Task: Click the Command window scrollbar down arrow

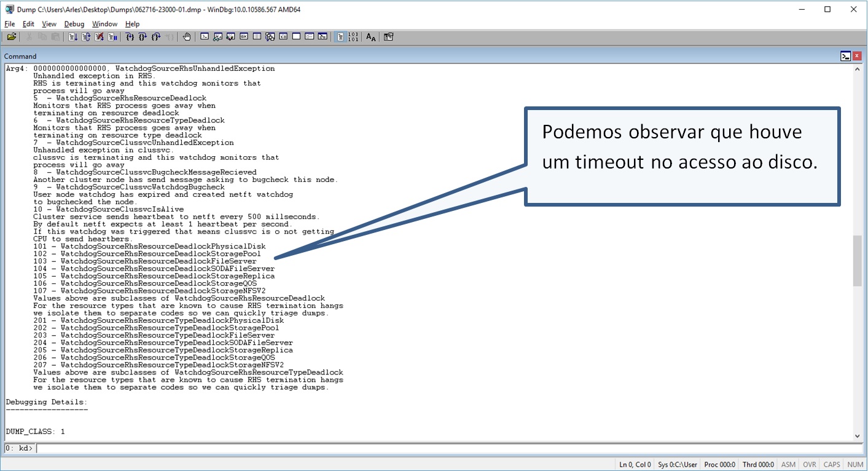Action: click(858, 436)
